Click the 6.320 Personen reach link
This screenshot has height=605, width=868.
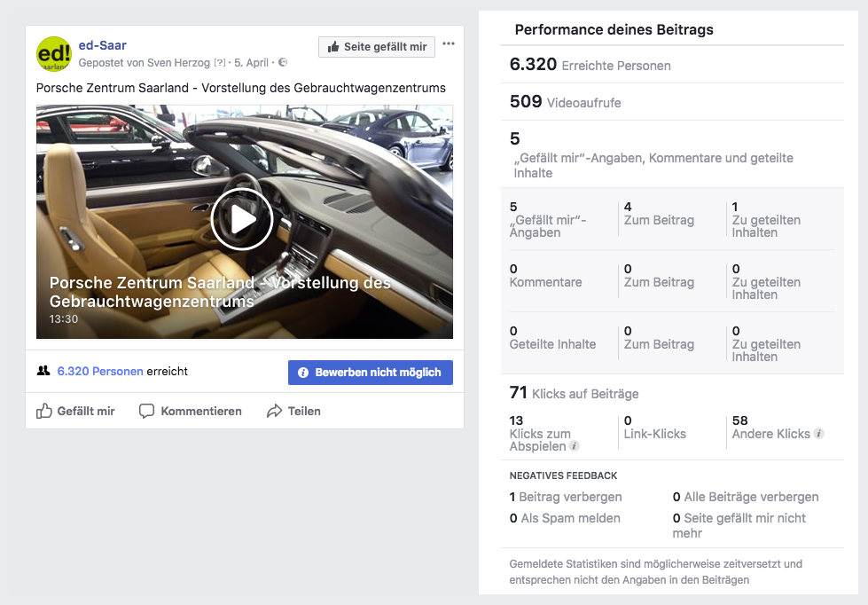[x=100, y=371]
